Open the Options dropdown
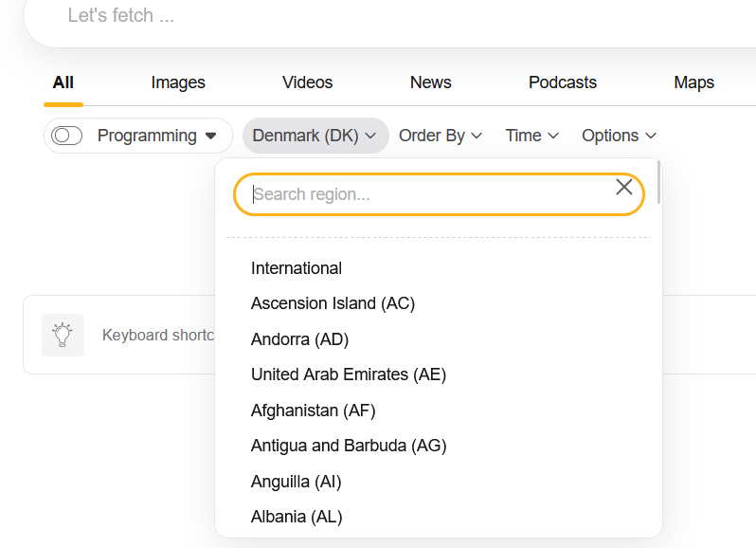The width and height of the screenshot is (756, 548). pos(619,136)
